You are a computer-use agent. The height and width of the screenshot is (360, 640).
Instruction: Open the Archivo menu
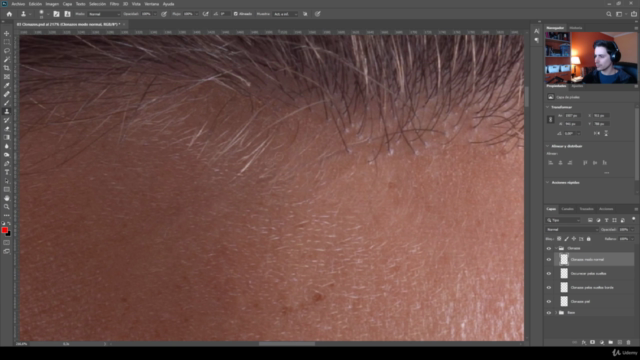pos(18,4)
